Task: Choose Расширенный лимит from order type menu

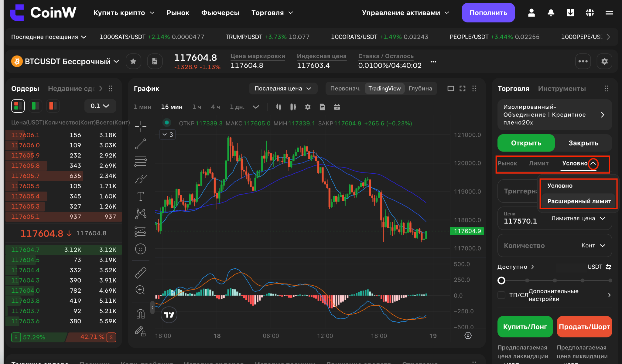Action: tap(579, 201)
